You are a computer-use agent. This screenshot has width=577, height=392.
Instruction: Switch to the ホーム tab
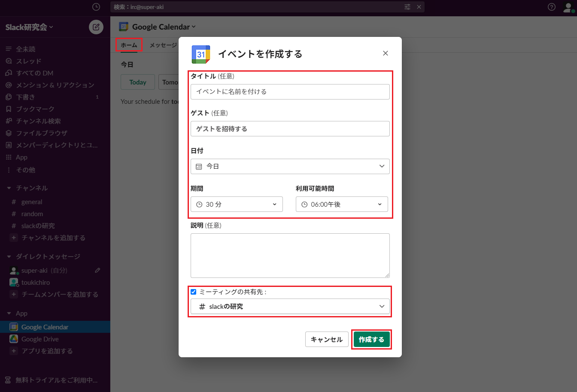(x=129, y=45)
